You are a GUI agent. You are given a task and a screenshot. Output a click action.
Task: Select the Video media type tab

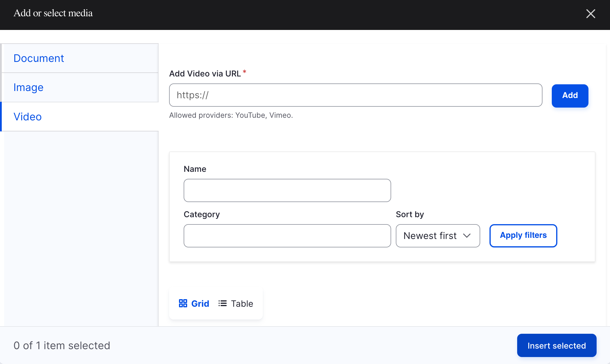28,117
